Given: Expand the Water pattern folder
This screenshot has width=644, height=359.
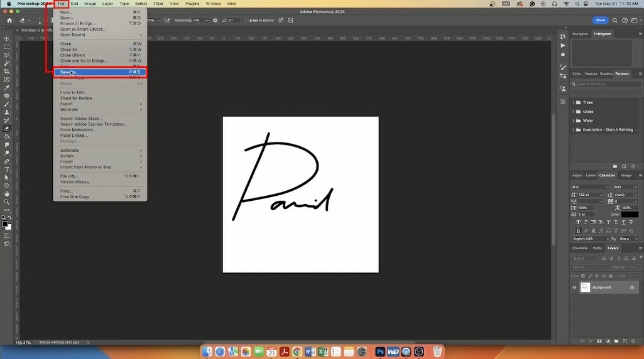Looking at the screenshot, I should point(574,121).
